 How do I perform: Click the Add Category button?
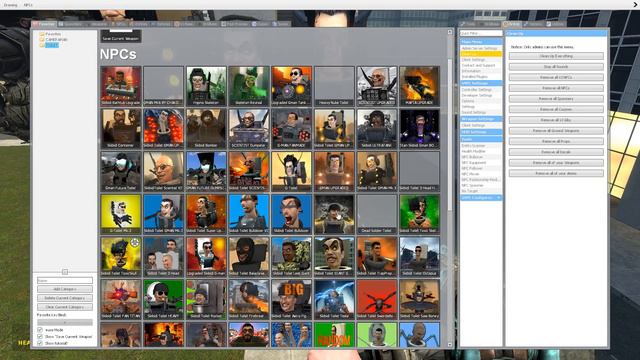coord(65,289)
